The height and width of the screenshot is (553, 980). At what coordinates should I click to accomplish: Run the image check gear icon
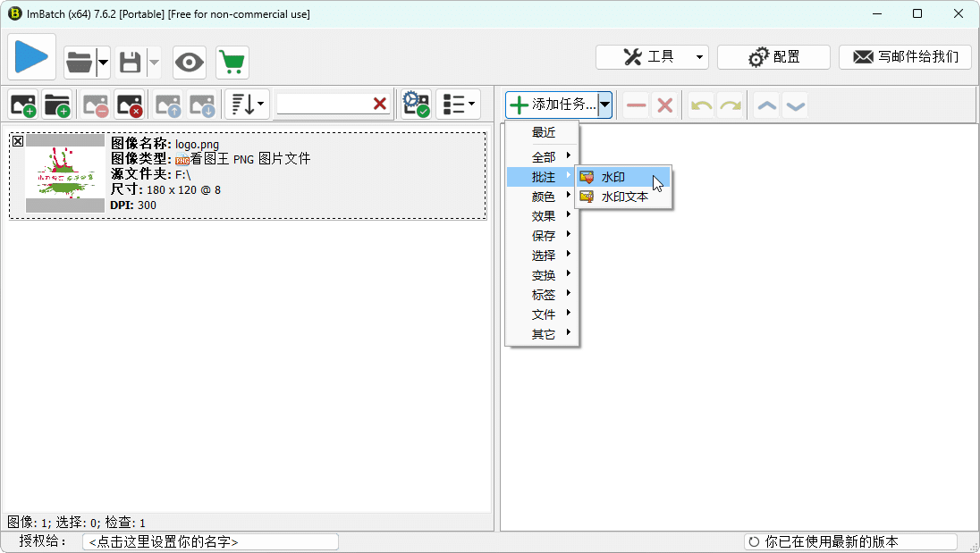415,104
